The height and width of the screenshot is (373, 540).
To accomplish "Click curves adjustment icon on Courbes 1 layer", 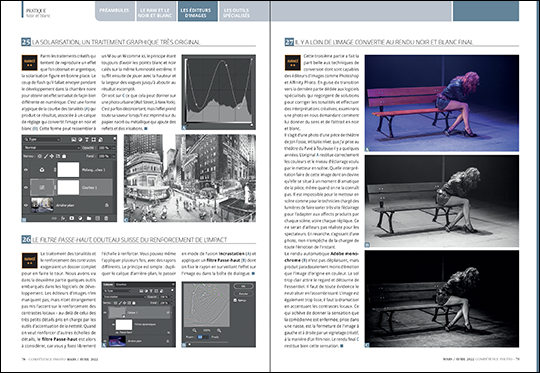I will (x=42, y=187).
